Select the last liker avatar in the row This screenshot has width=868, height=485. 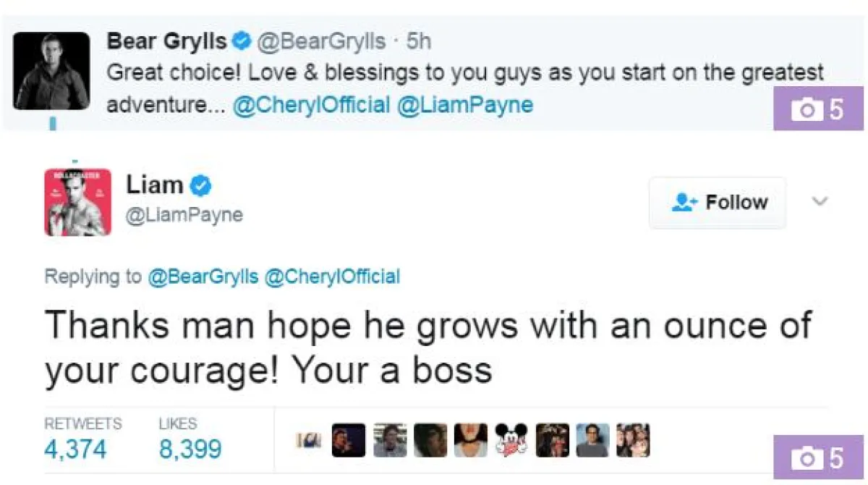(x=633, y=441)
